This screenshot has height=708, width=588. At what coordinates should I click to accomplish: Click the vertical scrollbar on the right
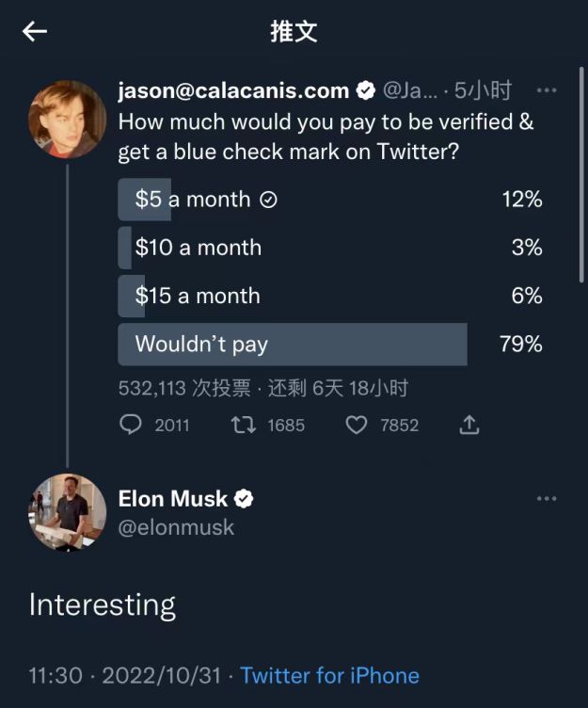click(x=581, y=175)
